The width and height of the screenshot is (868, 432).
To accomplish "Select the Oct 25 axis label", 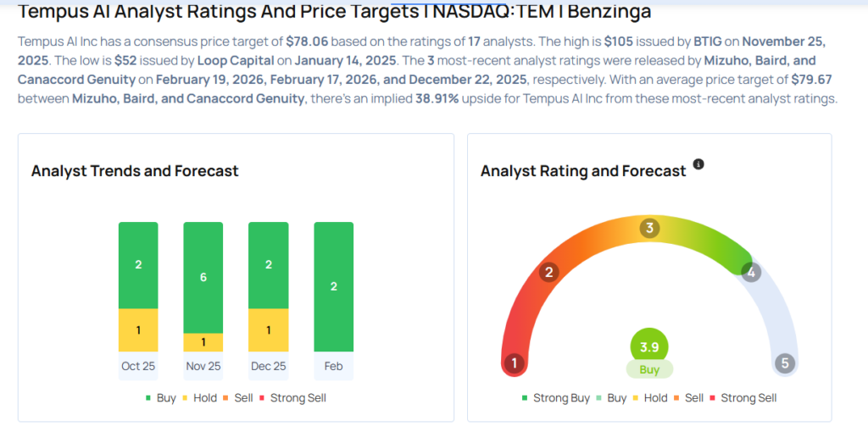I will tap(138, 366).
